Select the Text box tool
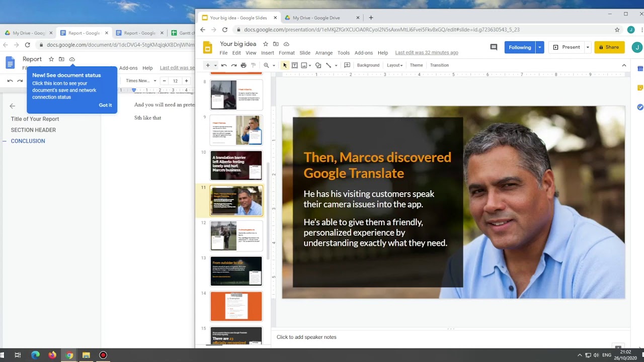The height and width of the screenshot is (362, 644). [x=295, y=65]
